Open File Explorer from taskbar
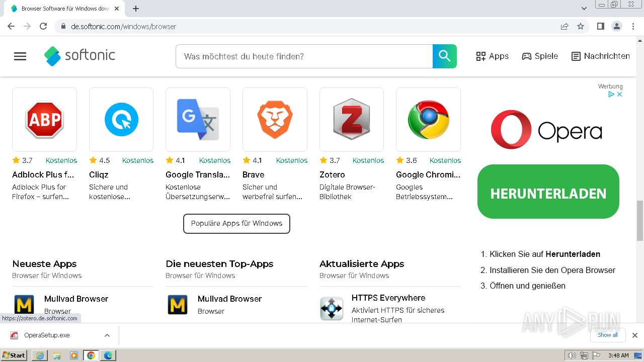644x362 pixels. click(57, 355)
